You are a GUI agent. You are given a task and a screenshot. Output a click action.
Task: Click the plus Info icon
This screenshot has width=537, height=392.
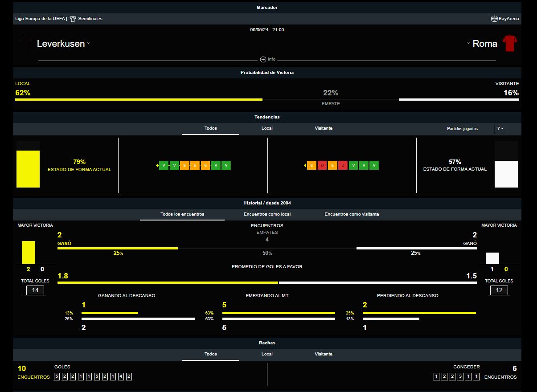pos(263,60)
